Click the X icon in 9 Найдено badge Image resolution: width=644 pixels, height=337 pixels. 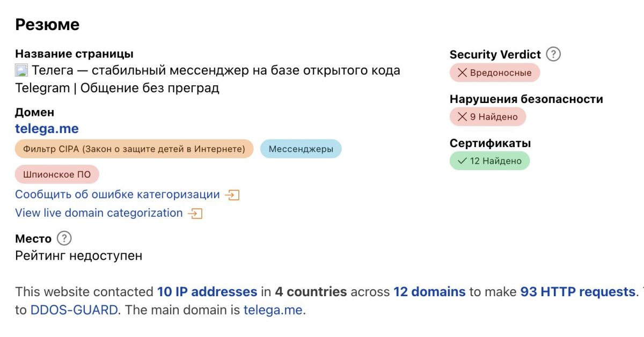point(462,116)
